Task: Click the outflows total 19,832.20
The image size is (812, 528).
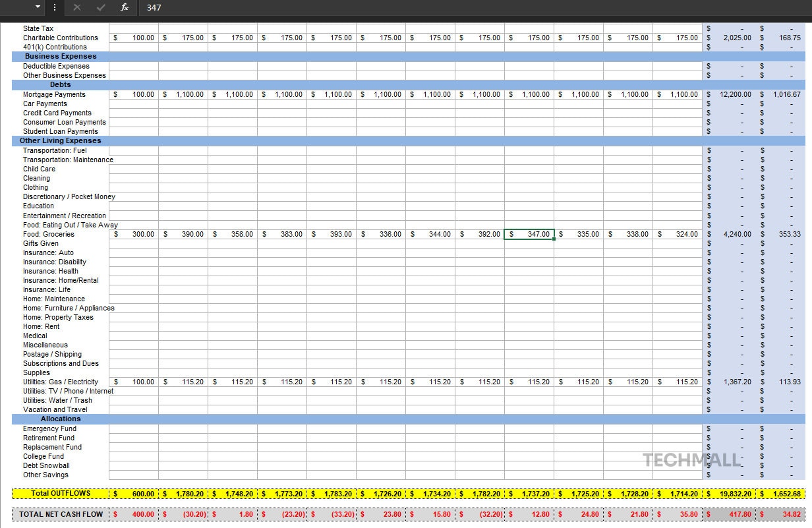Action: [x=729, y=494]
